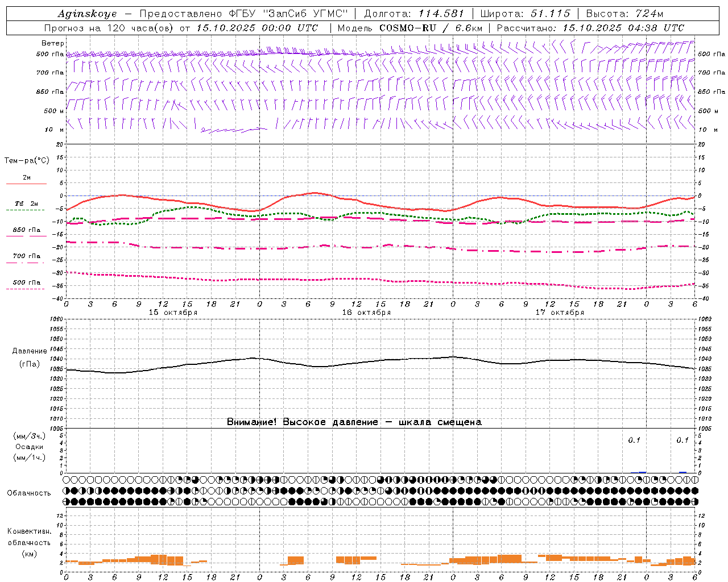Click the longitude value 114.581

(441, 14)
